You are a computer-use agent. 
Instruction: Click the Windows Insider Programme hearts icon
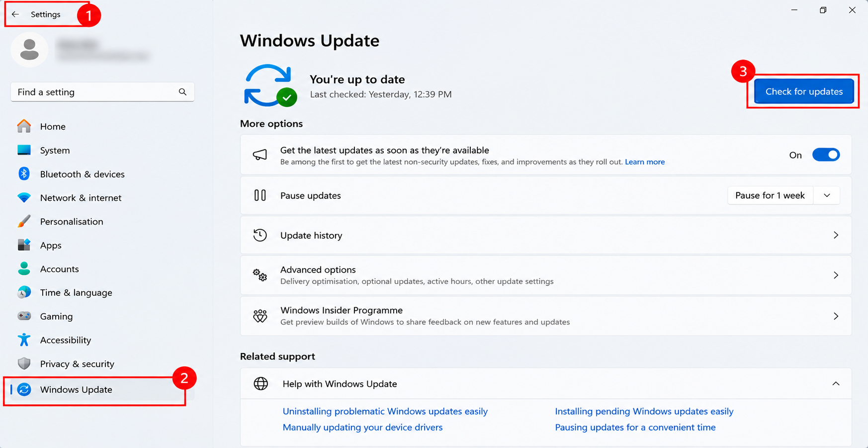[x=260, y=316]
